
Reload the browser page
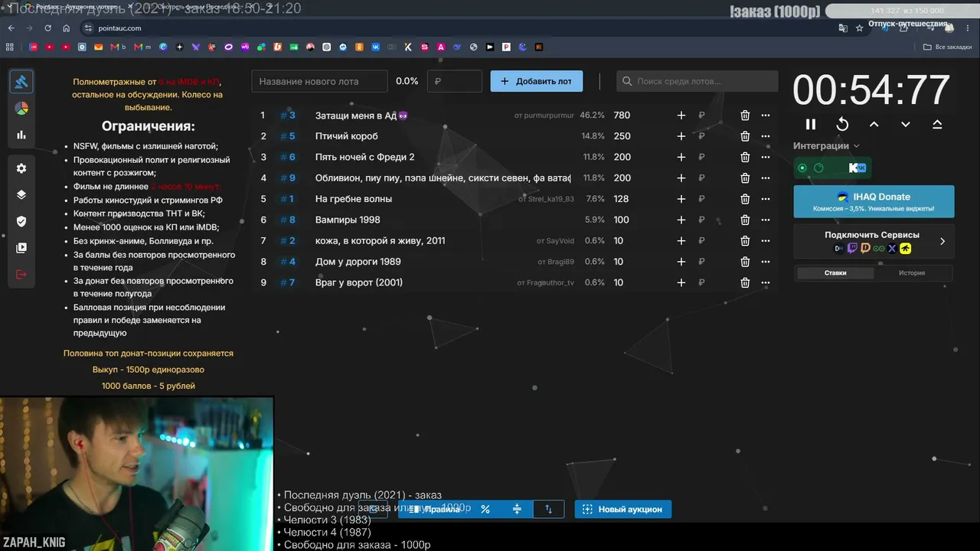[x=47, y=28]
